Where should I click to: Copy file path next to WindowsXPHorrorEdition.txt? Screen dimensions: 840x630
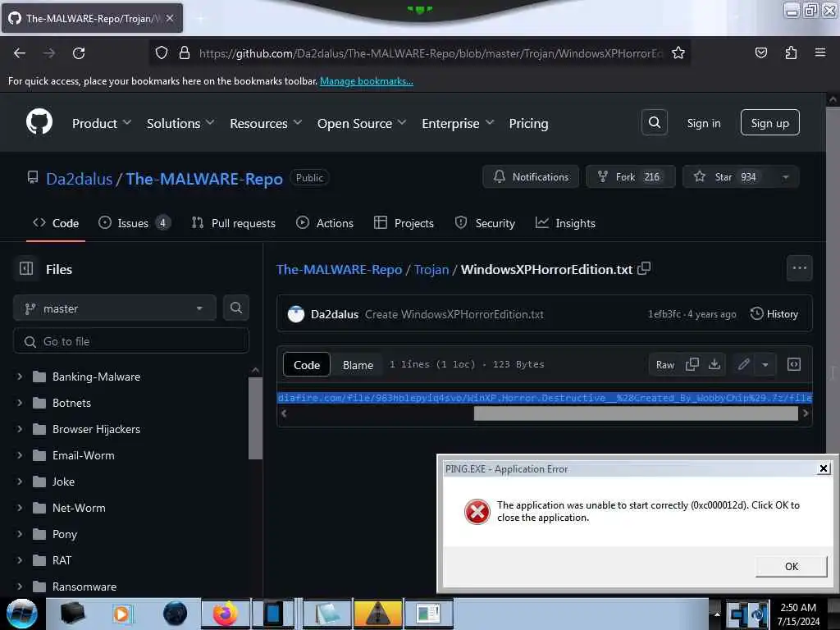[x=644, y=268]
